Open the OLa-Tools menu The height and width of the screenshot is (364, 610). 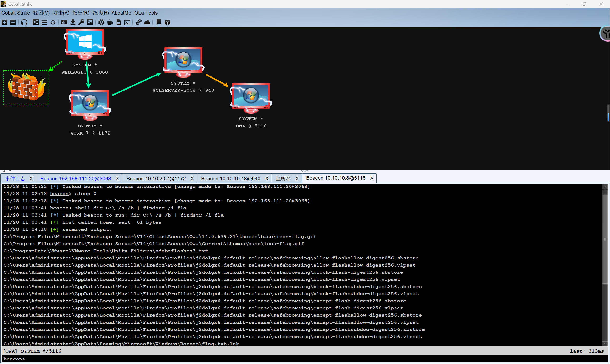(146, 13)
